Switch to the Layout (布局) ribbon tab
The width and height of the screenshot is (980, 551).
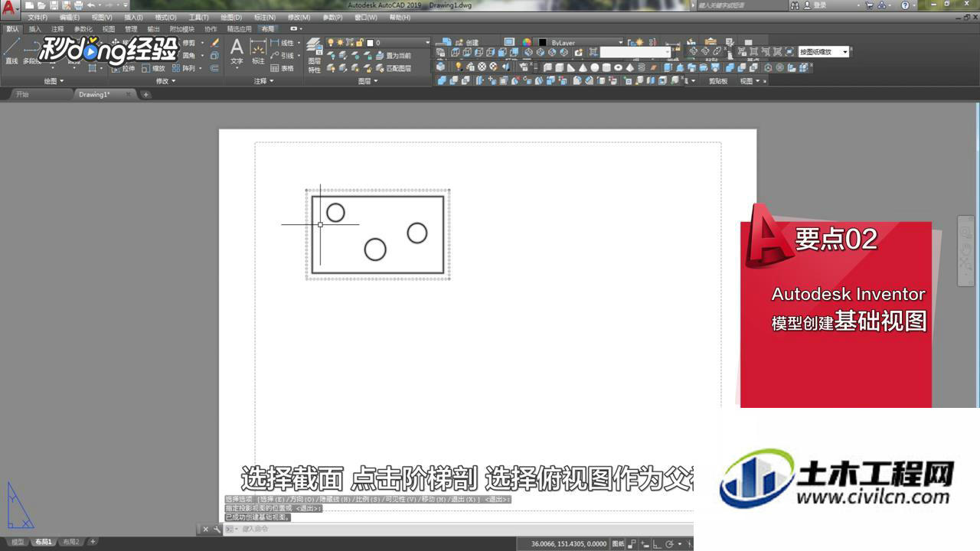pyautogui.click(x=267, y=29)
